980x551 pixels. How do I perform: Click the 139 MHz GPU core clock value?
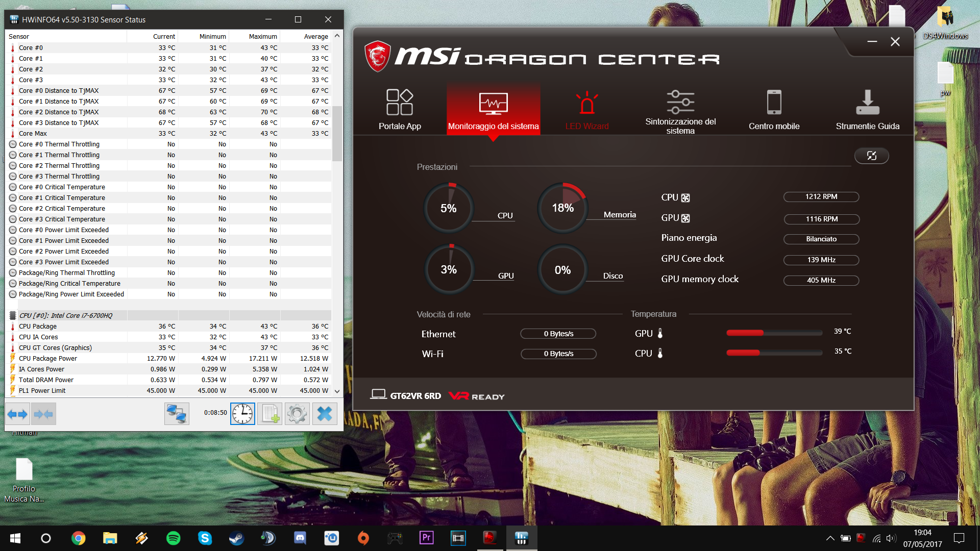click(x=821, y=260)
